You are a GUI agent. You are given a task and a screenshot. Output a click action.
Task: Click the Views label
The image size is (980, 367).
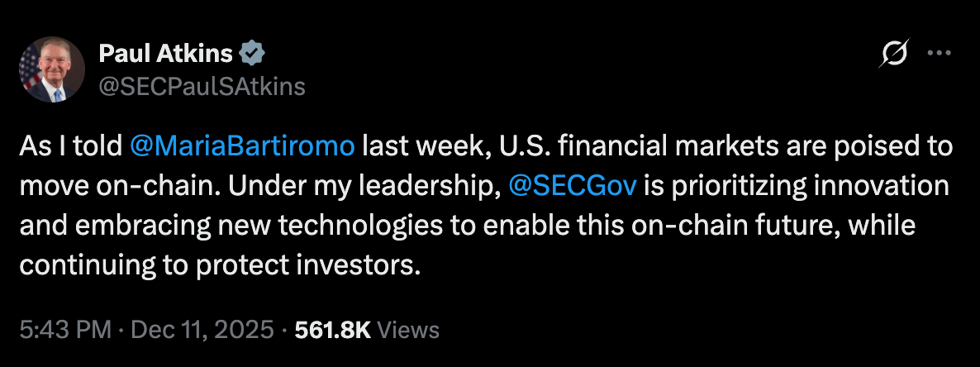(408, 331)
